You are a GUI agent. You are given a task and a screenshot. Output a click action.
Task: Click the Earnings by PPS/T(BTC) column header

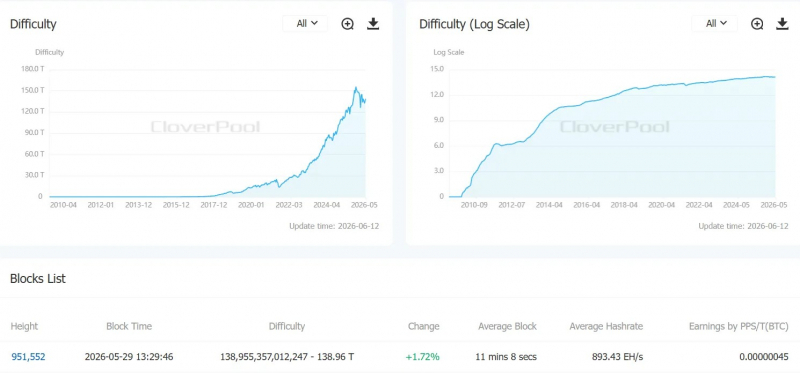(x=739, y=327)
